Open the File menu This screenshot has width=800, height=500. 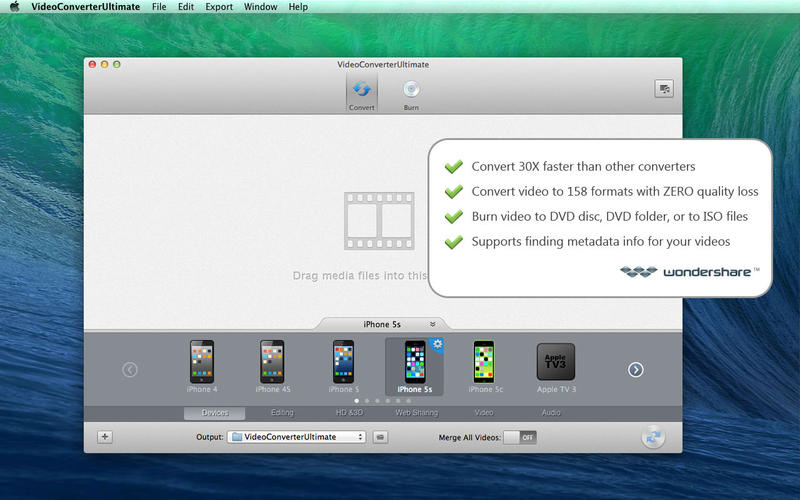[x=159, y=7]
